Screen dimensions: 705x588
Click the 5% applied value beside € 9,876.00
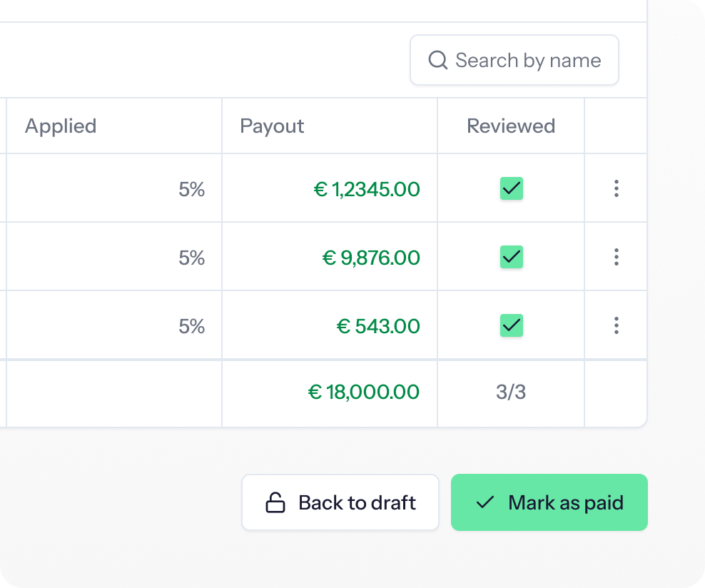tap(191, 258)
